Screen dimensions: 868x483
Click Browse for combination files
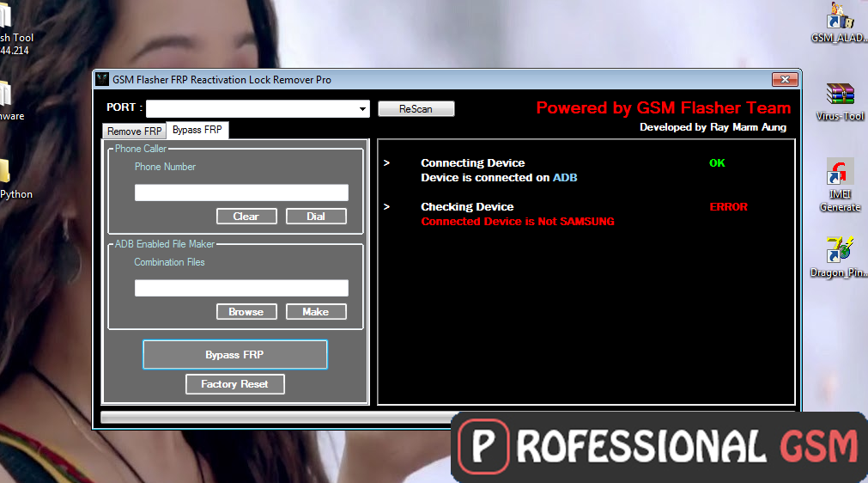click(246, 312)
